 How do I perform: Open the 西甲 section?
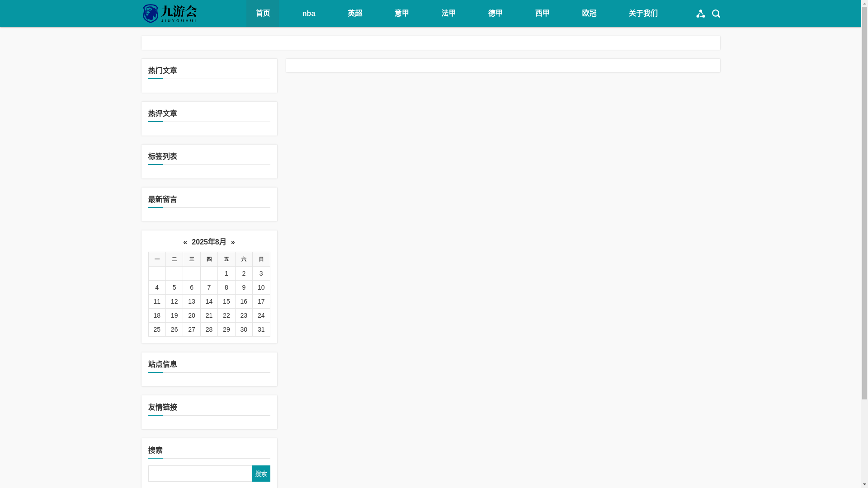[x=542, y=14]
